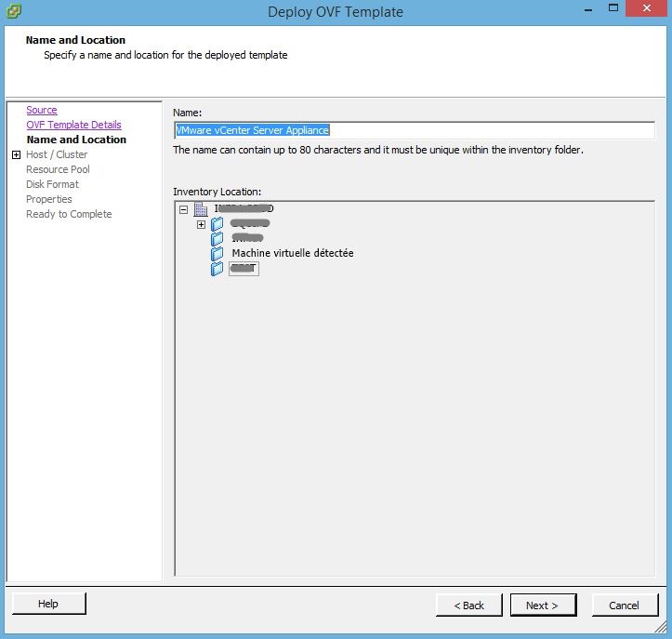Image resolution: width=672 pixels, height=639 pixels.
Task: Expand the first folder under the datacenter
Action: pos(201,225)
